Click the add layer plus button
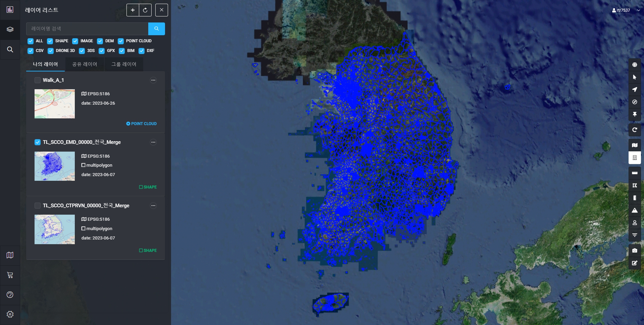Viewport: 644px width, 325px height. pos(132,10)
